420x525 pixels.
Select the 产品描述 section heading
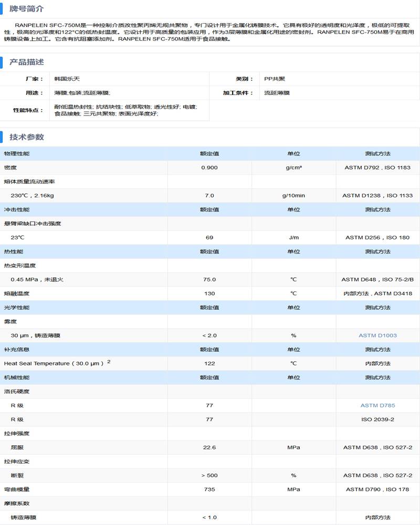[26, 62]
